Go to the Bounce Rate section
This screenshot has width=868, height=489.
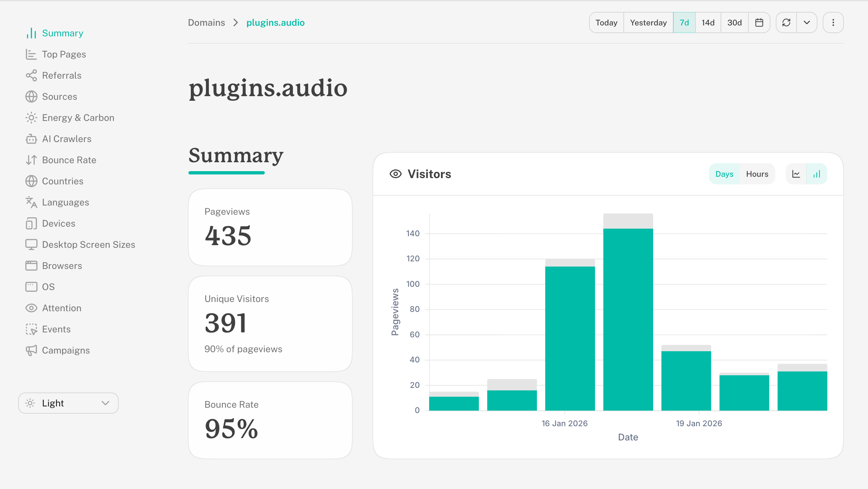[69, 160]
